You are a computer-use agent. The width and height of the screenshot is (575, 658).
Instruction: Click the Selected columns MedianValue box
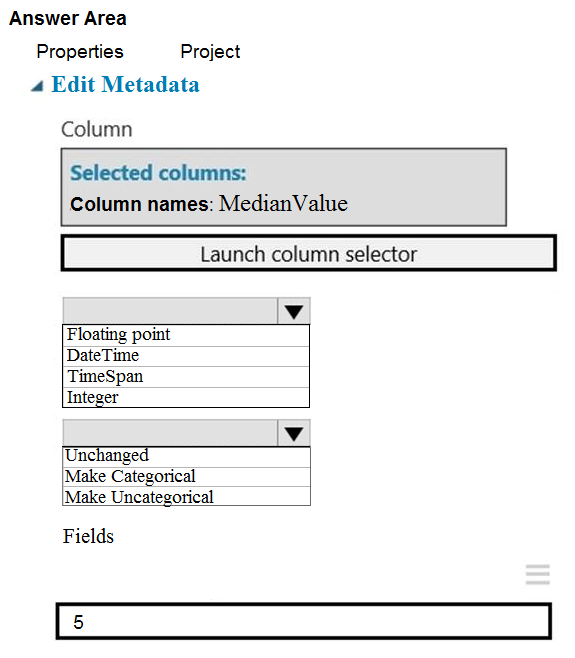[284, 187]
